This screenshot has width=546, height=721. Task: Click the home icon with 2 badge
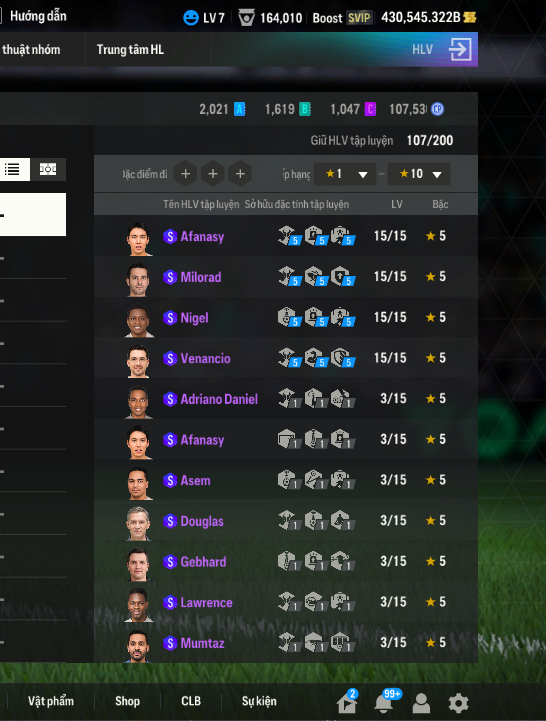347,703
